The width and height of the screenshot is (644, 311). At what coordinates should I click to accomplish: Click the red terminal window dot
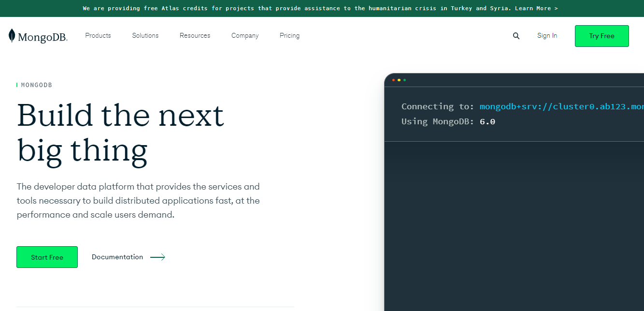394,80
